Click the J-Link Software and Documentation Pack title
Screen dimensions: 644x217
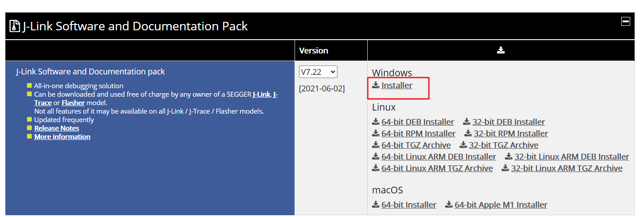pyautogui.click(x=135, y=26)
